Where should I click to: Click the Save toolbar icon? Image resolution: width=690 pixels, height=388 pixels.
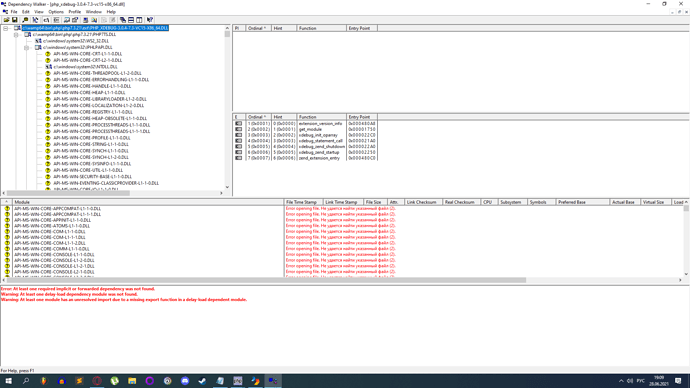tap(15, 20)
